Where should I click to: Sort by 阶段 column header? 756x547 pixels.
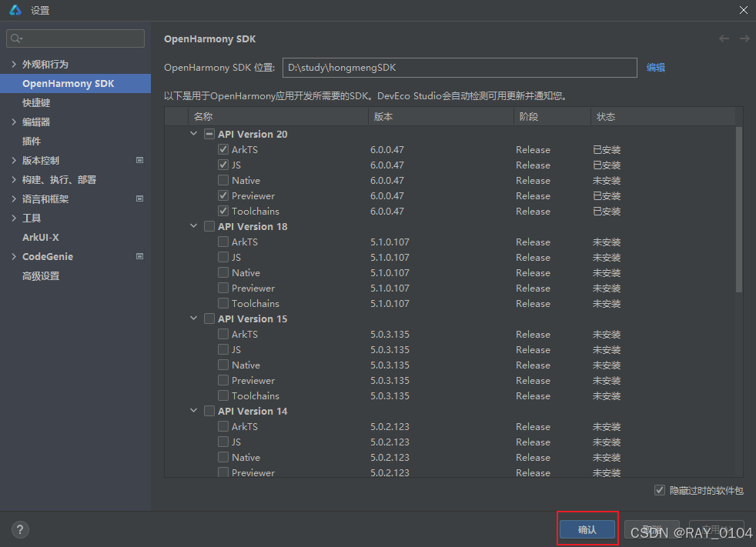click(552, 117)
